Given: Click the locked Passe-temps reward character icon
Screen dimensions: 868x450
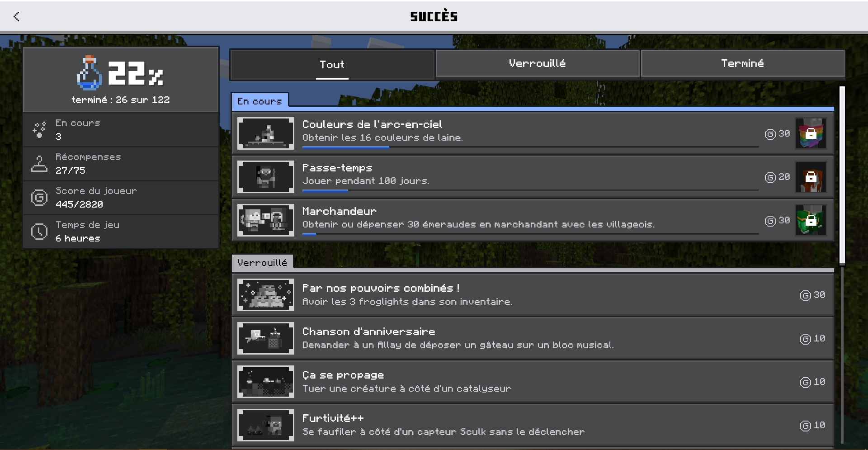Looking at the screenshot, I should [811, 177].
